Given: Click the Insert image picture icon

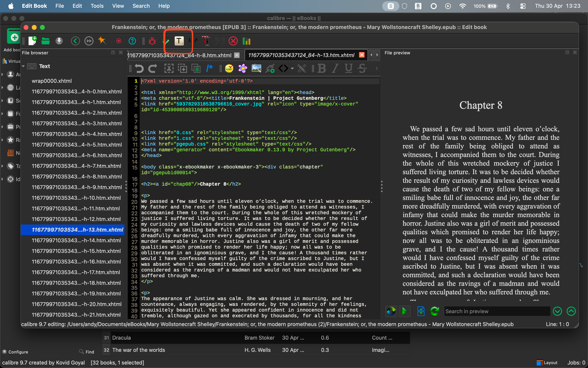Looking at the screenshot, I should [256, 68].
